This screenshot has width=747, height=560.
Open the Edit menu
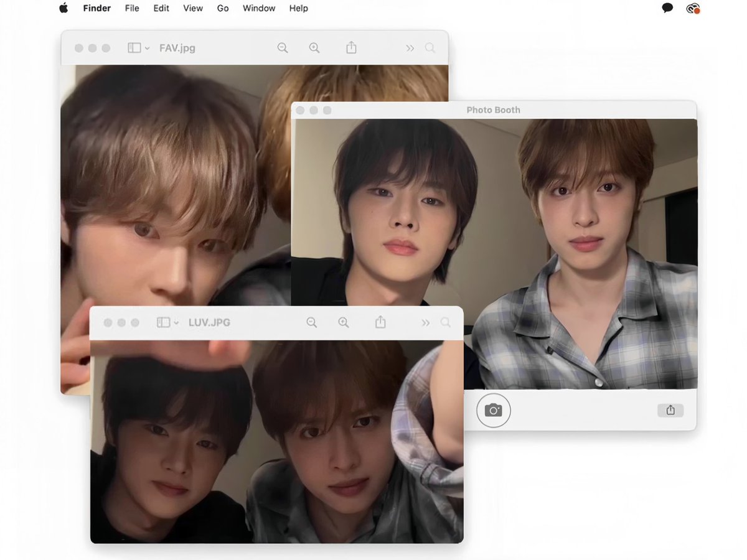pyautogui.click(x=161, y=8)
